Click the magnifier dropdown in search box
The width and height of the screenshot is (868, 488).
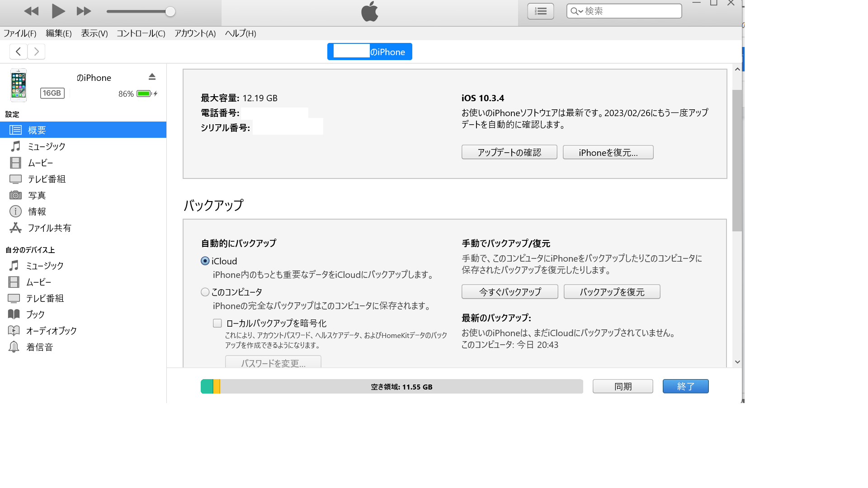576,11
